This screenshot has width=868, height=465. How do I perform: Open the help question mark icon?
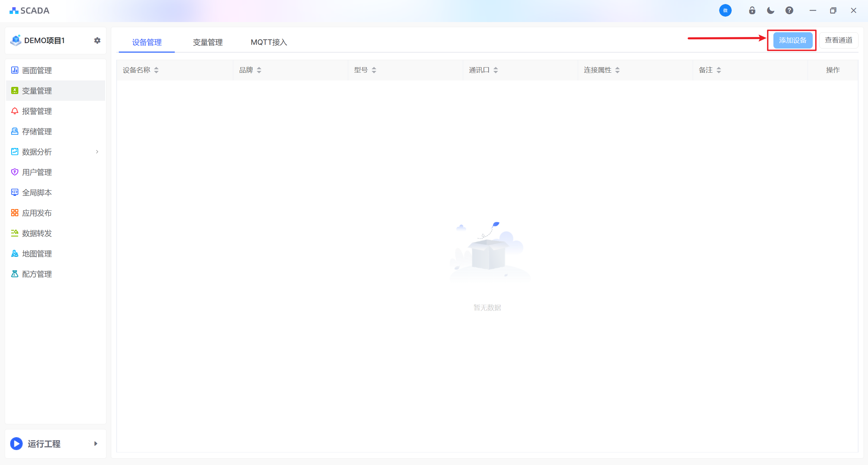789,11
